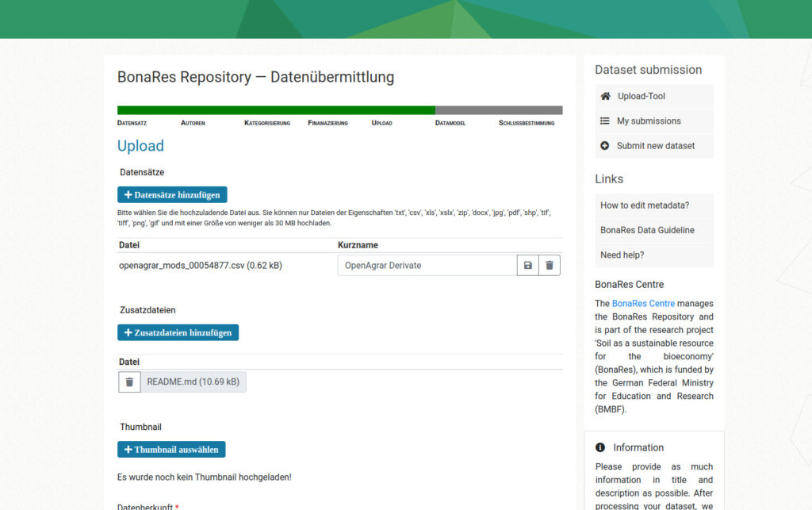
Task: Choose Submit new dataset
Action: (654, 146)
